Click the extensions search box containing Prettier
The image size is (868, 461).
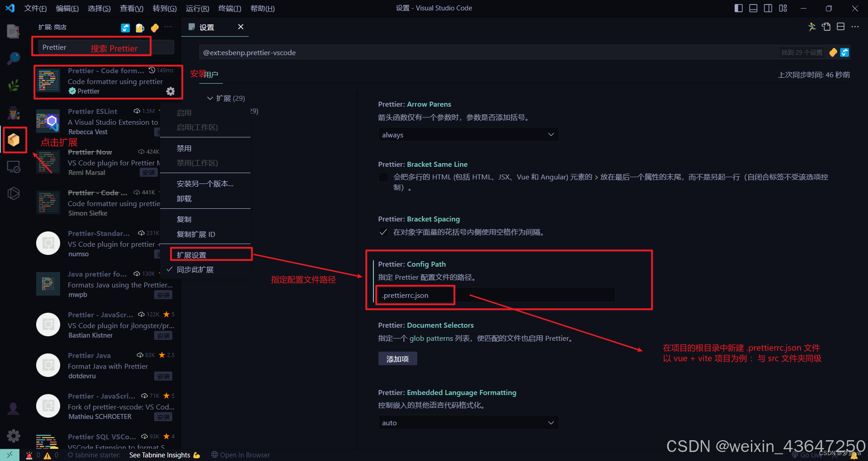106,47
